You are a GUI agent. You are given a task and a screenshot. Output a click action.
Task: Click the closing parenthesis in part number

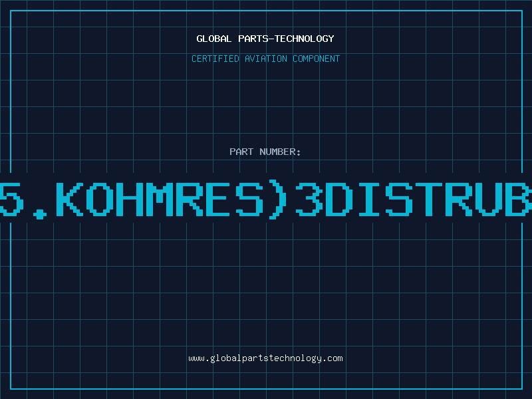pyautogui.click(x=277, y=200)
